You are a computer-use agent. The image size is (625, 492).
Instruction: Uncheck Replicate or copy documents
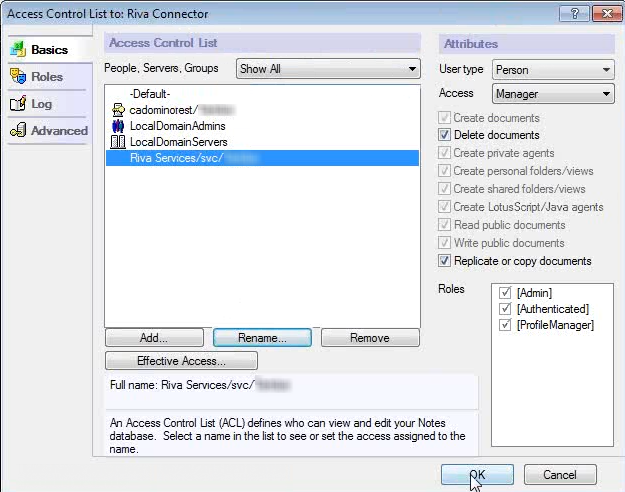(x=444, y=261)
